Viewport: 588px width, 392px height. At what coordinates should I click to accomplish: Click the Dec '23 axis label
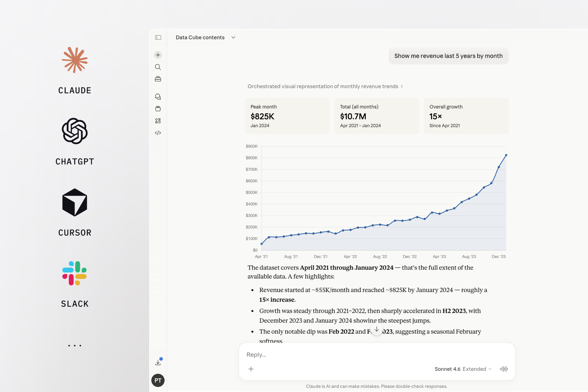[x=498, y=257]
